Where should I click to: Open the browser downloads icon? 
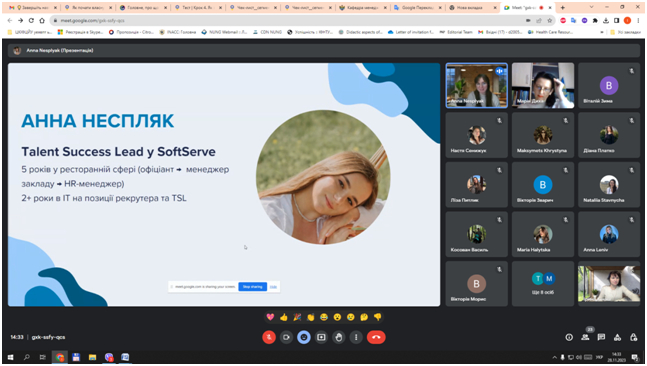[606, 20]
